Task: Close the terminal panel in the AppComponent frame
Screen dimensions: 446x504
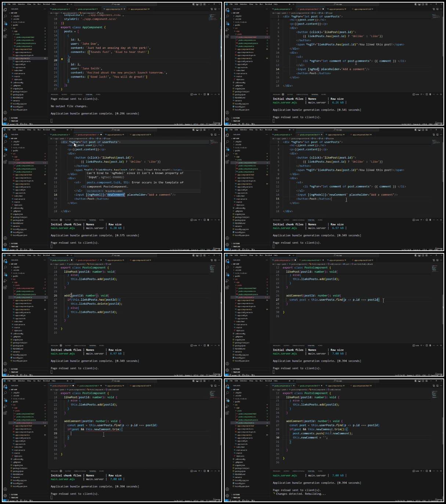Action: click(x=218, y=94)
